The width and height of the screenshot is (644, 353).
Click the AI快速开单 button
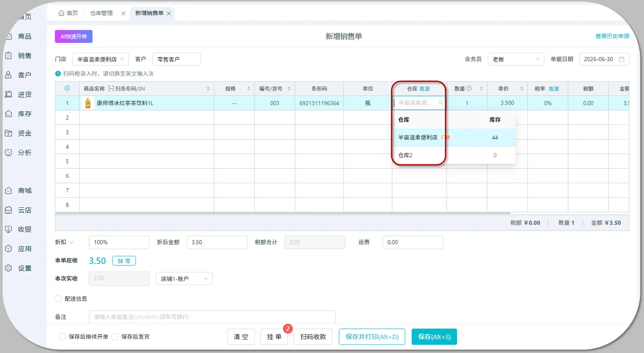(x=74, y=36)
